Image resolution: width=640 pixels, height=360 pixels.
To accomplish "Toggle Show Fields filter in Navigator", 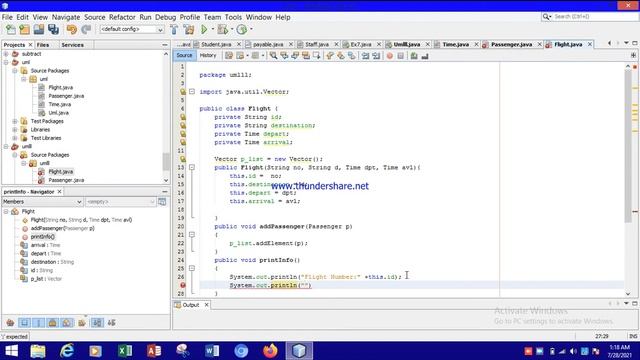I will tap(24, 323).
